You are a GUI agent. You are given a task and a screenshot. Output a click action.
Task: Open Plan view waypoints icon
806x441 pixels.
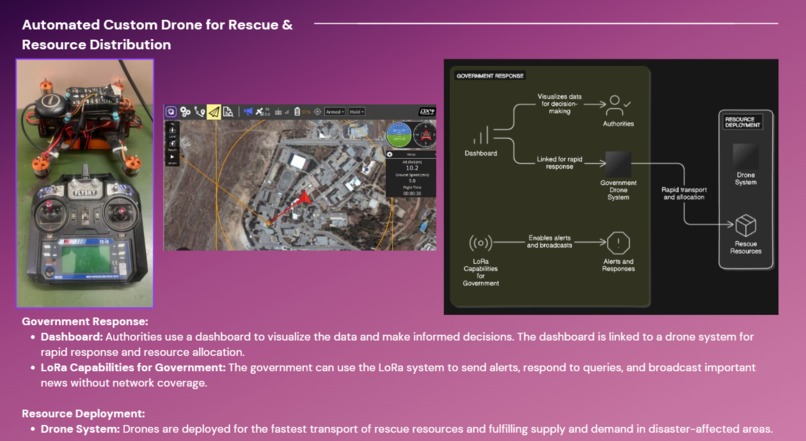[199, 112]
